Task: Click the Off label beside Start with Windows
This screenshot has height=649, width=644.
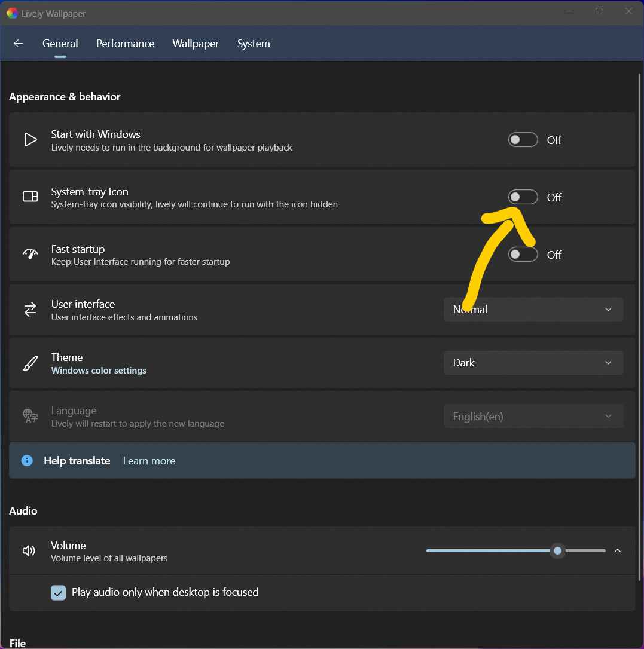Action: pyautogui.click(x=554, y=140)
